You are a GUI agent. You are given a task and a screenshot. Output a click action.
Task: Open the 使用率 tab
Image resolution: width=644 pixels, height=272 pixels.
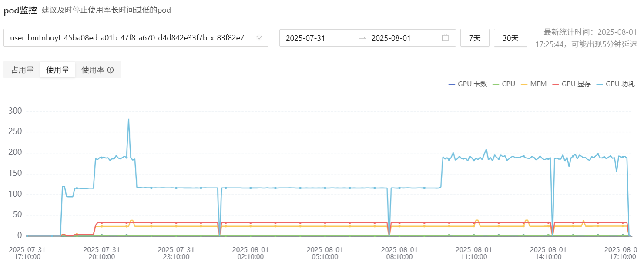click(x=93, y=70)
